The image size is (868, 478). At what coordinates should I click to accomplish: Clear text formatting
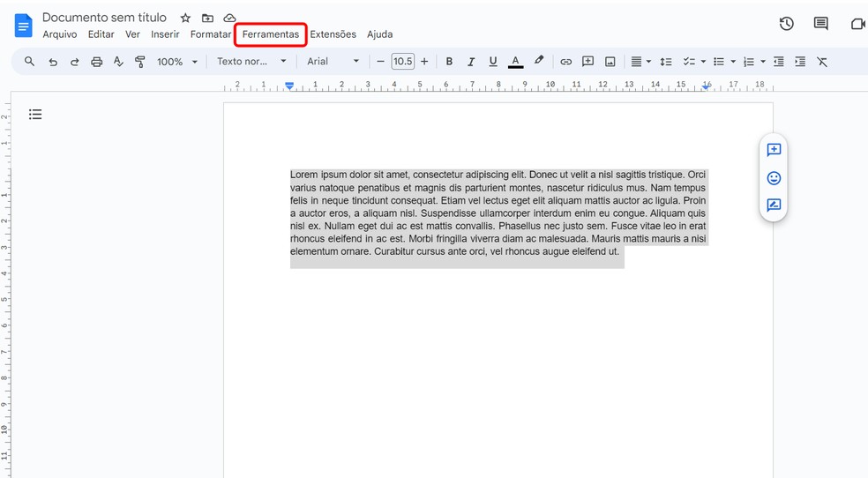pos(822,62)
